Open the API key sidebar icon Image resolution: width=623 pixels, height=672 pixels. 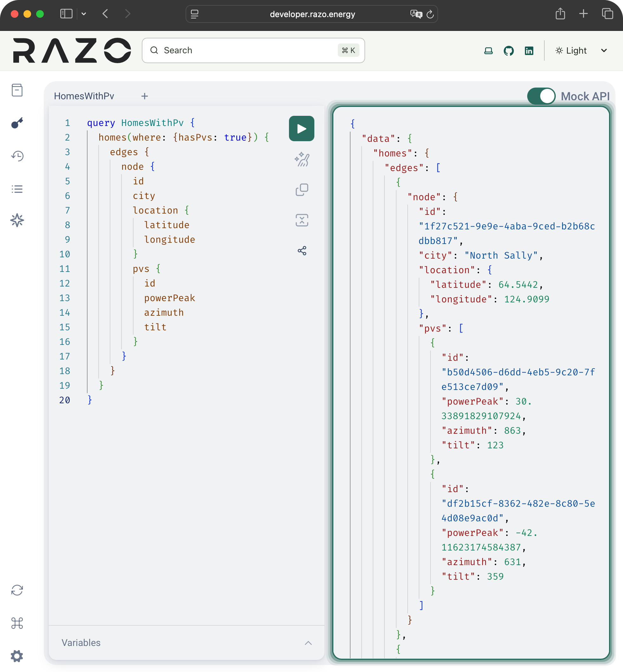[17, 123]
